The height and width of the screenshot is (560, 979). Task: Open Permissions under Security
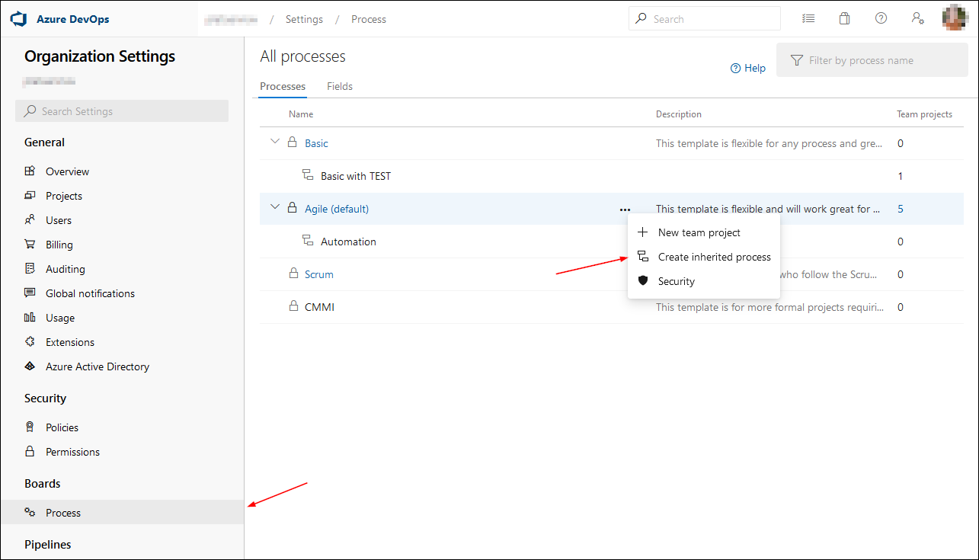point(72,452)
